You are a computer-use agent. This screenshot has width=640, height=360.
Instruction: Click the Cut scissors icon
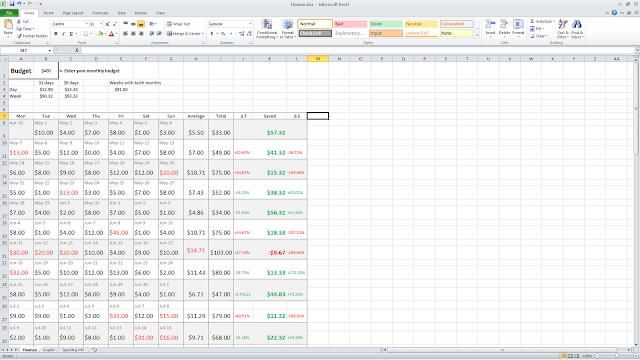[19, 21]
